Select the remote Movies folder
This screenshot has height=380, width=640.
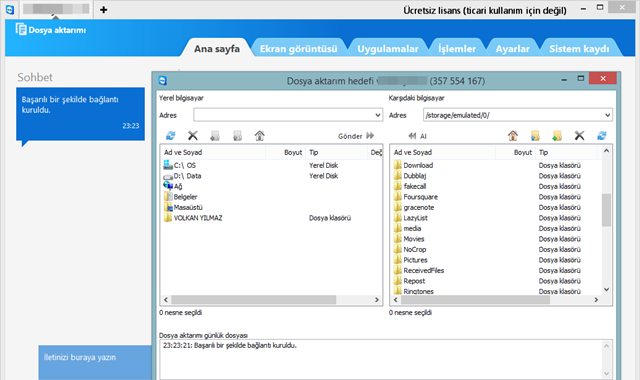click(x=409, y=239)
